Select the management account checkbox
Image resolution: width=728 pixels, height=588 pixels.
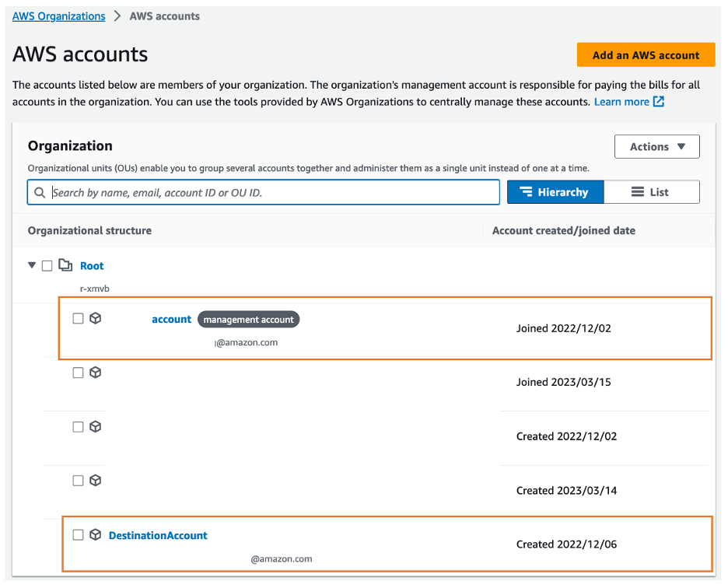tap(77, 317)
